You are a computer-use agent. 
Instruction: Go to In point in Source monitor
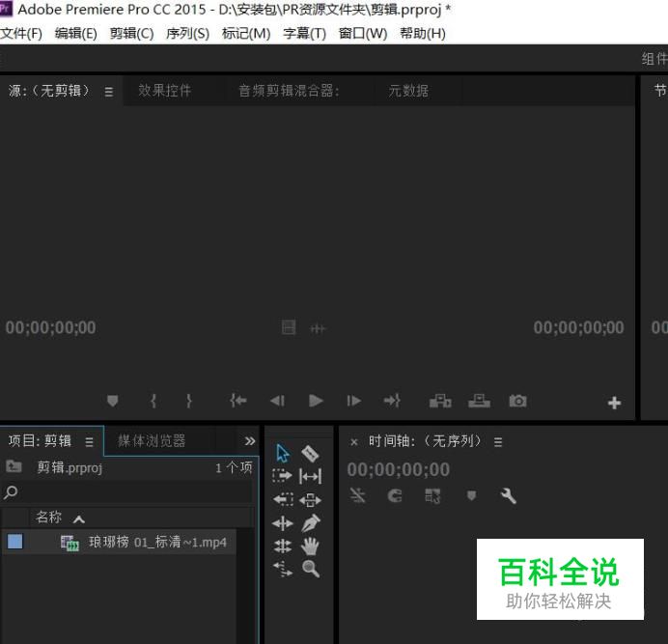[238, 401]
